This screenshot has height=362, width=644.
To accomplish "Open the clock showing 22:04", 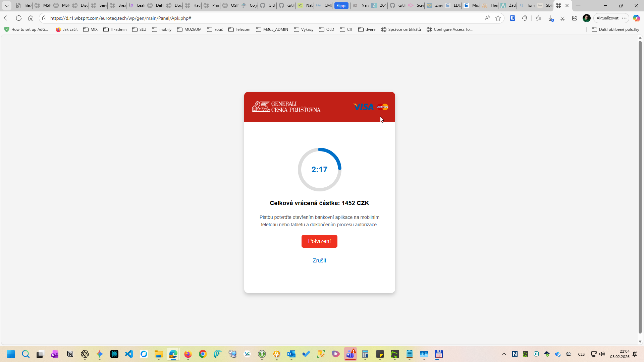I will pos(620,354).
